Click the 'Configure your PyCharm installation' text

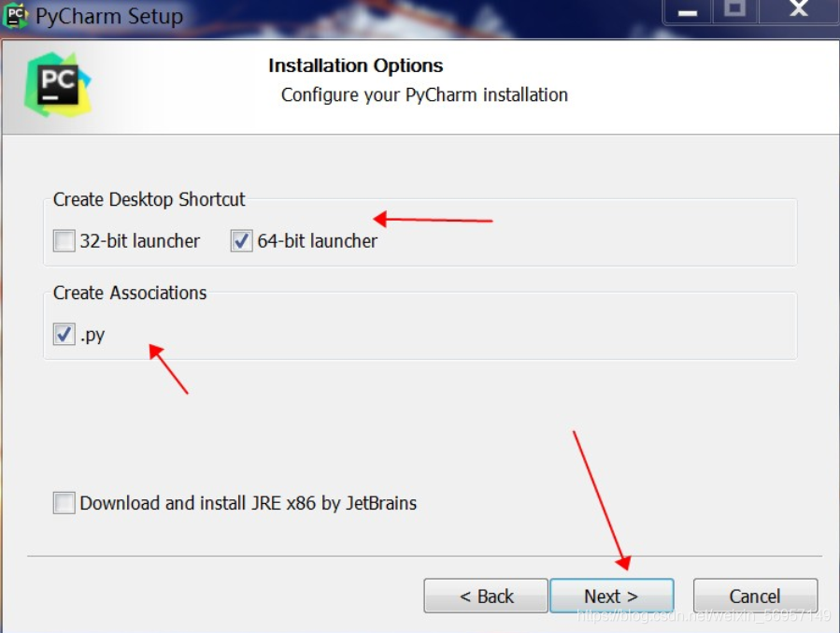click(424, 94)
